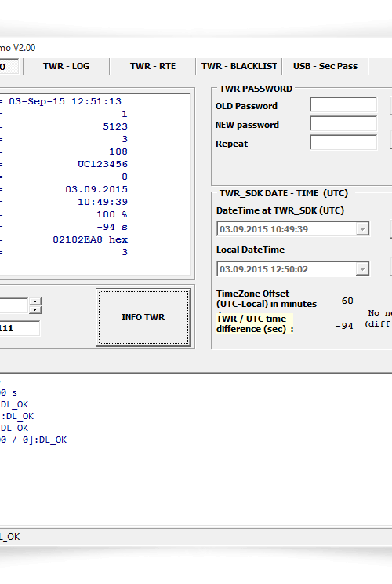Select the 03.09.2015 date line in info list
392x584 pixels.
point(96,189)
